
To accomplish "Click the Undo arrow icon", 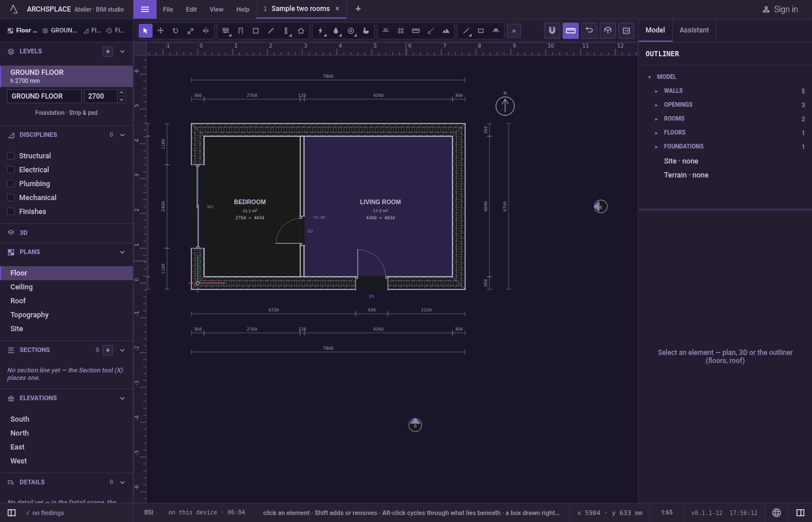I will pyautogui.click(x=589, y=30).
